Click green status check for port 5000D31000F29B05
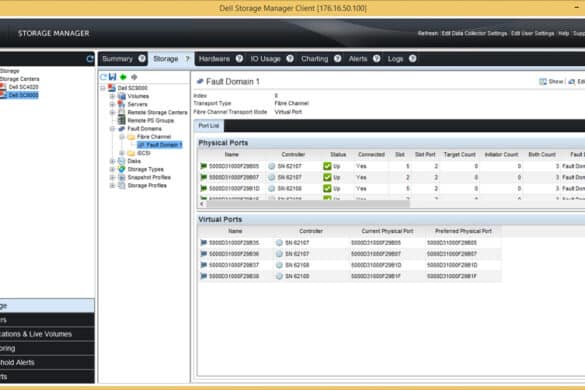The width and height of the screenshot is (585, 390). click(x=327, y=166)
